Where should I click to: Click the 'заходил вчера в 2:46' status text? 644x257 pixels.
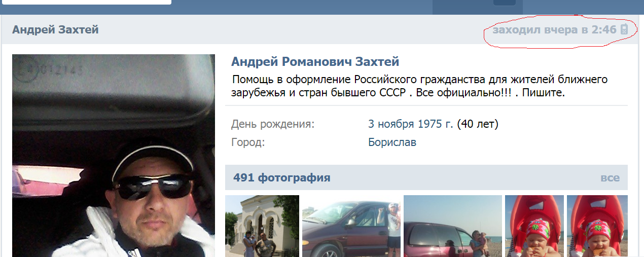click(x=555, y=30)
